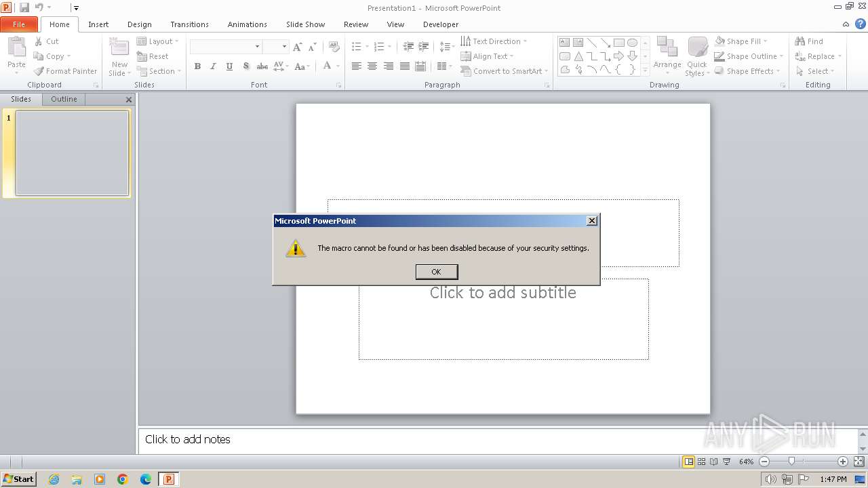The image size is (868, 488).
Task: Open the Align Text dropdown
Action: (x=487, y=56)
